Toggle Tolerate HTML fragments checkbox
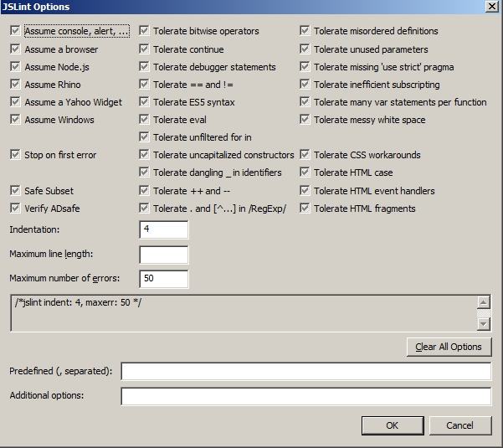 click(x=305, y=209)
